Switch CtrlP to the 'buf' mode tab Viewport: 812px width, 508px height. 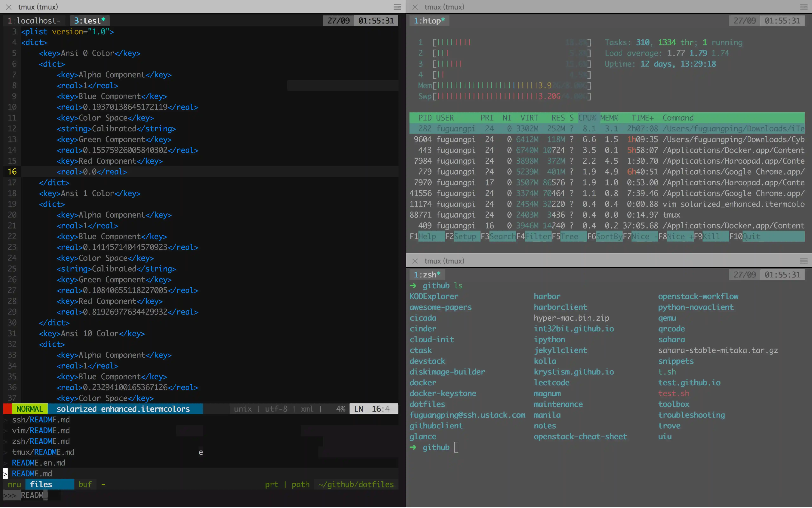tap(85, 484)
